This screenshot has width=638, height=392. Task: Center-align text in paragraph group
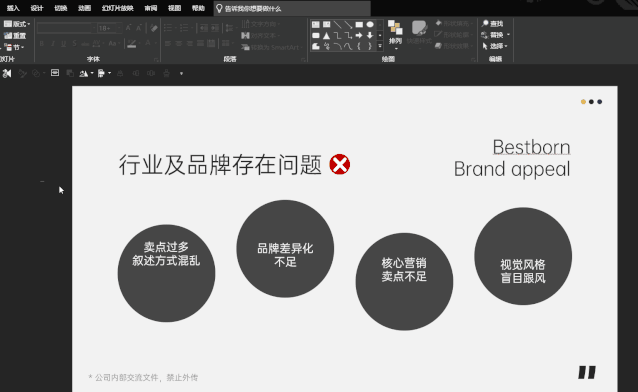click(179, 43)
